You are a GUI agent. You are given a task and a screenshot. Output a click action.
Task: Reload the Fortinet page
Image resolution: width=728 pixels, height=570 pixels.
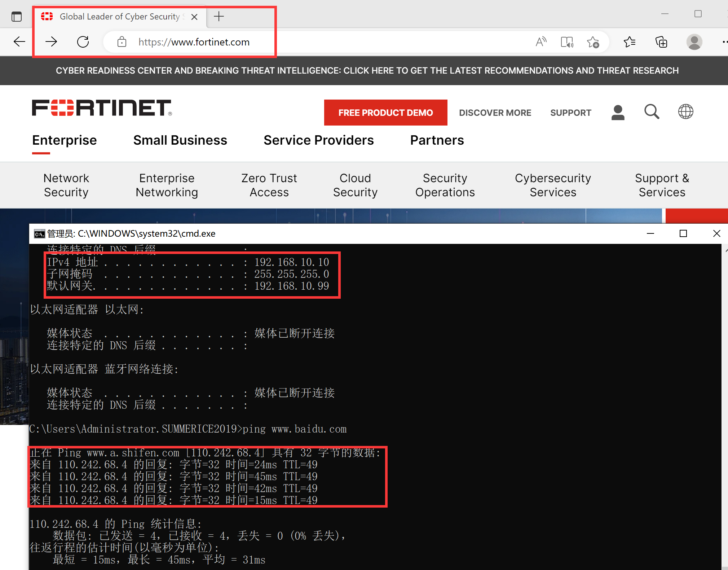[83, 42]
